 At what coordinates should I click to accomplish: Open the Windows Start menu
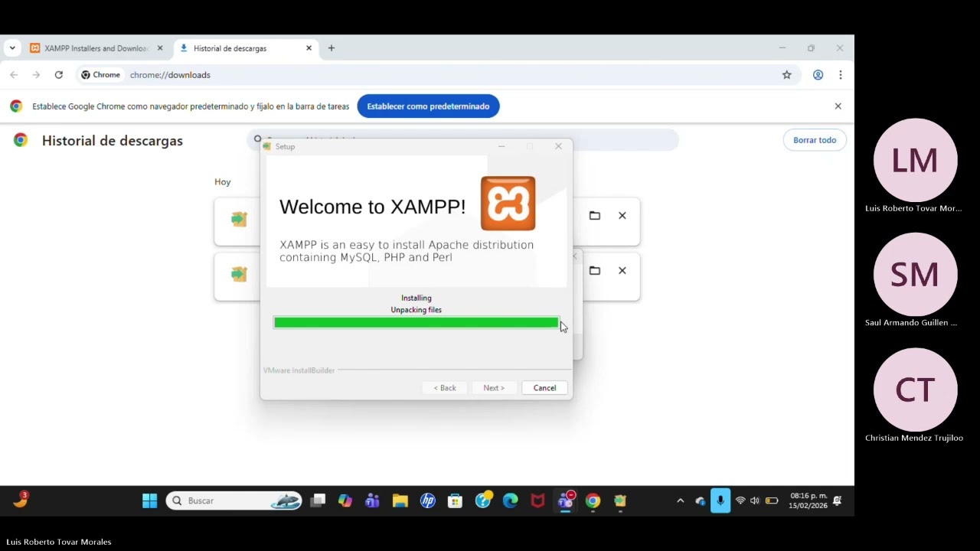pos(149,500)
